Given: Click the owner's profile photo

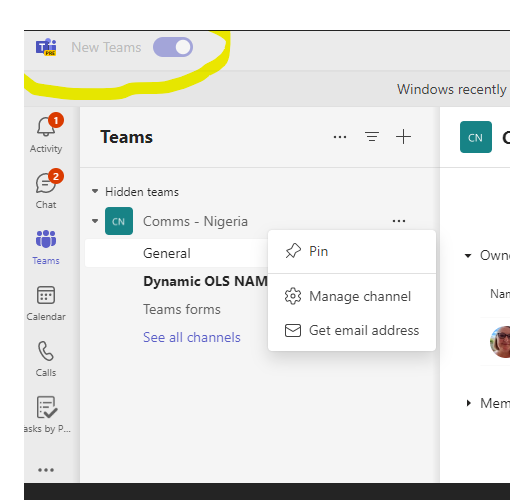Looking at the screenshot, I should pos(500,342).
